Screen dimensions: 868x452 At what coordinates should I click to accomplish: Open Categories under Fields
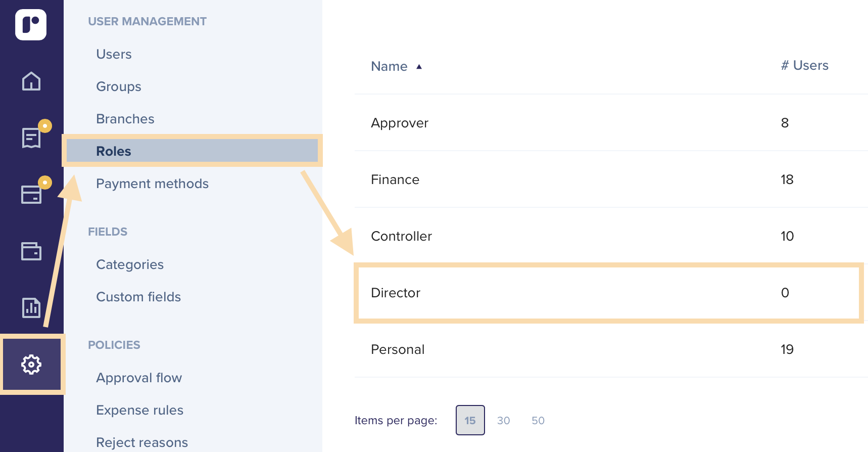[130, 264]
